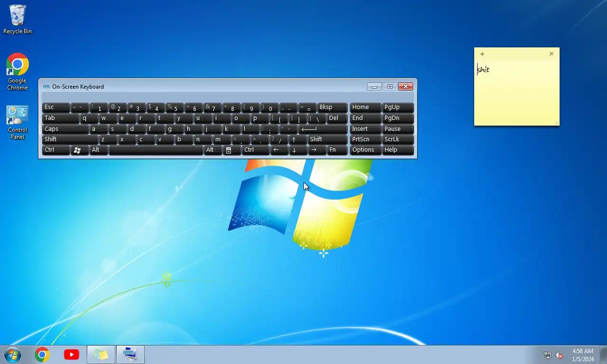Click the PgDn key
607x364 pixels.
click(398, 118)
